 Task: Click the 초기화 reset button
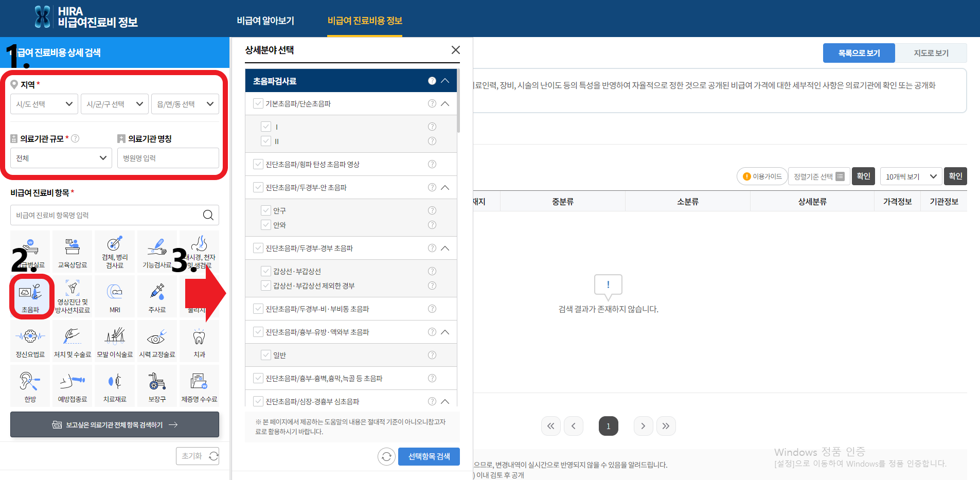(x=198, y=456)
